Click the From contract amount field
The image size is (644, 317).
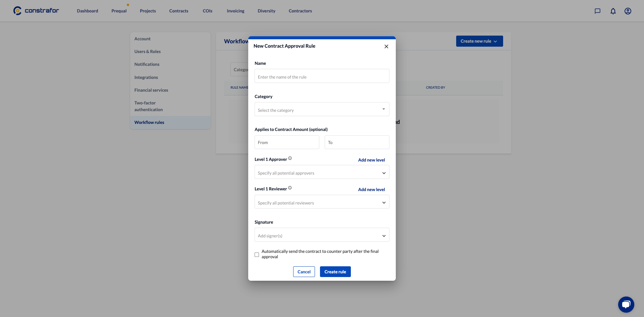287,142
